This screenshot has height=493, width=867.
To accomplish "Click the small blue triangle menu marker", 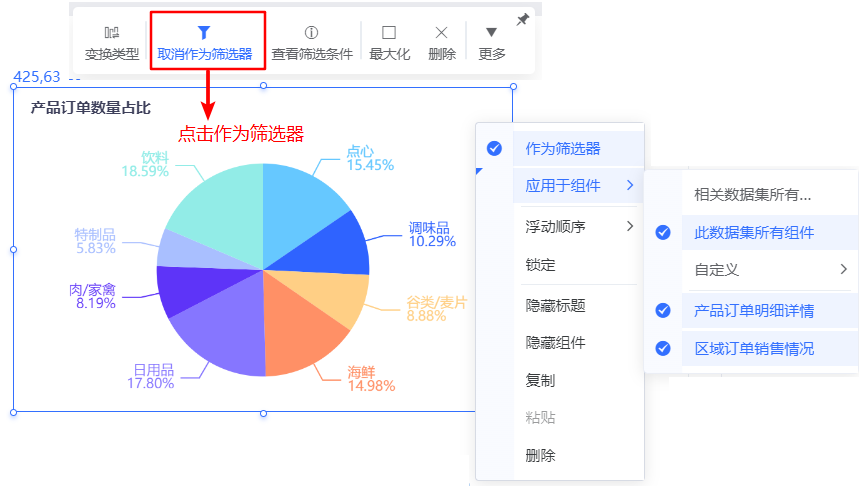I will (x=479, y=171).
